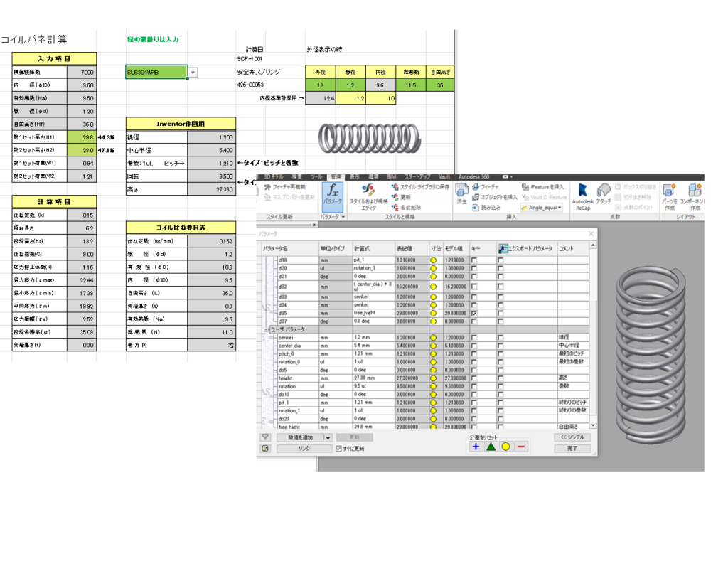728x586 pixels.
Task: Click the green triangle tolerance reset icon
Action: (491, 447)
